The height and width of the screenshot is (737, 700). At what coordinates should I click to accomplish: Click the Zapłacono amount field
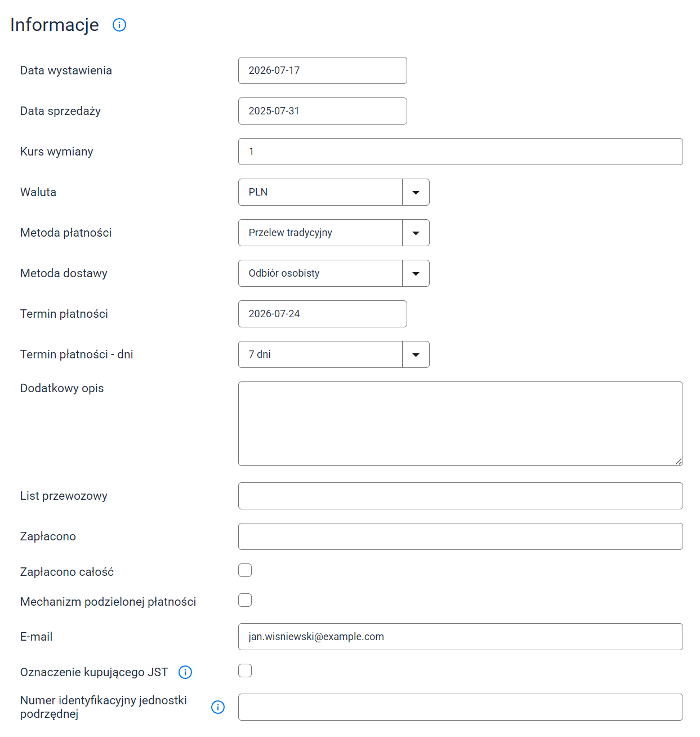coord(461,536)
